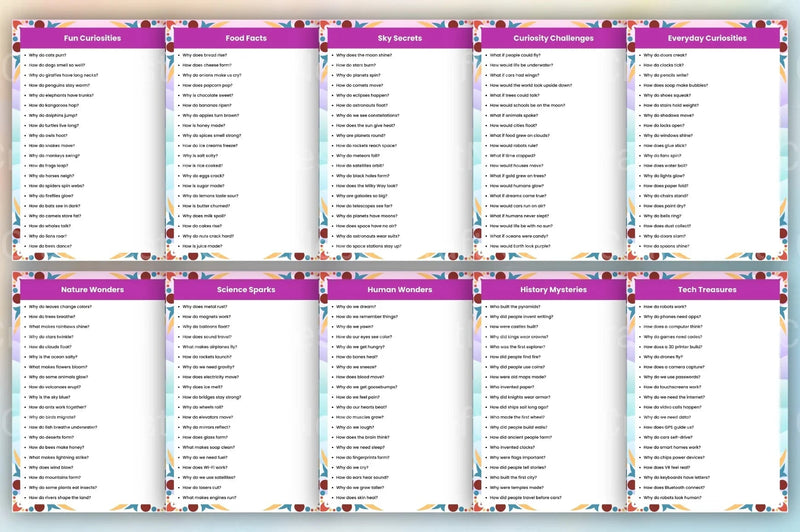Click the History Mysteries page header
This screenshot has width=800, height=532.
[x=553, y=290]
